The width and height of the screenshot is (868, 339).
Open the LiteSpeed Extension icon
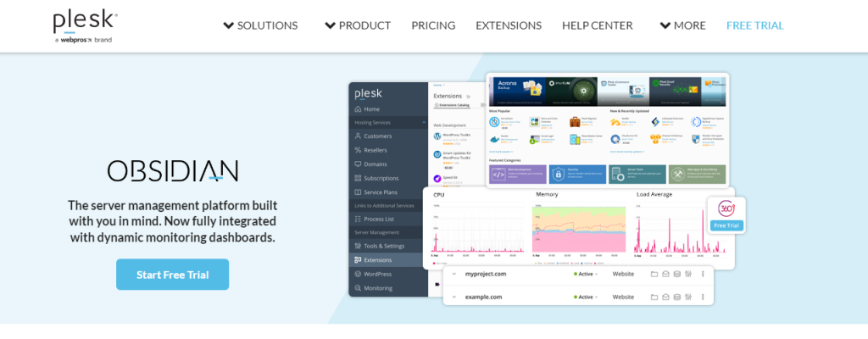click(655, 122)
